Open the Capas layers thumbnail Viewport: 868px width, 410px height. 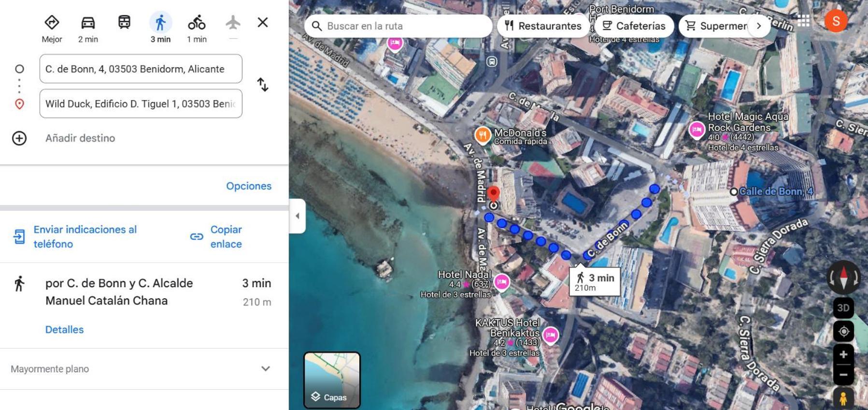pyautogui.click(x=332, y=380)
